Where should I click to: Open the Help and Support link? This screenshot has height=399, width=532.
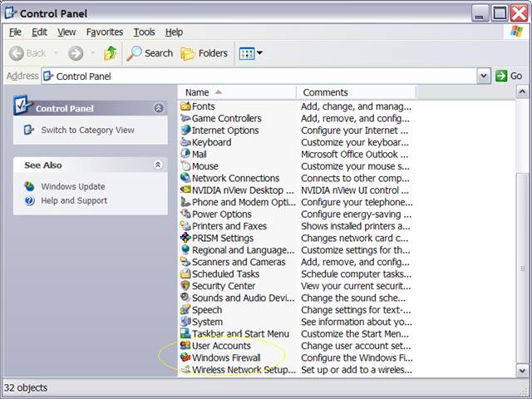[74, 200]
